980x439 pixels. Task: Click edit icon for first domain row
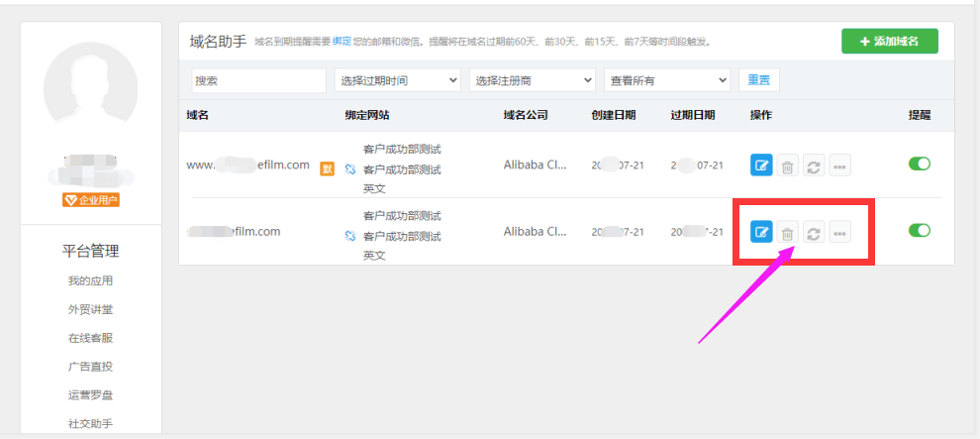click(x=761, y=165)
